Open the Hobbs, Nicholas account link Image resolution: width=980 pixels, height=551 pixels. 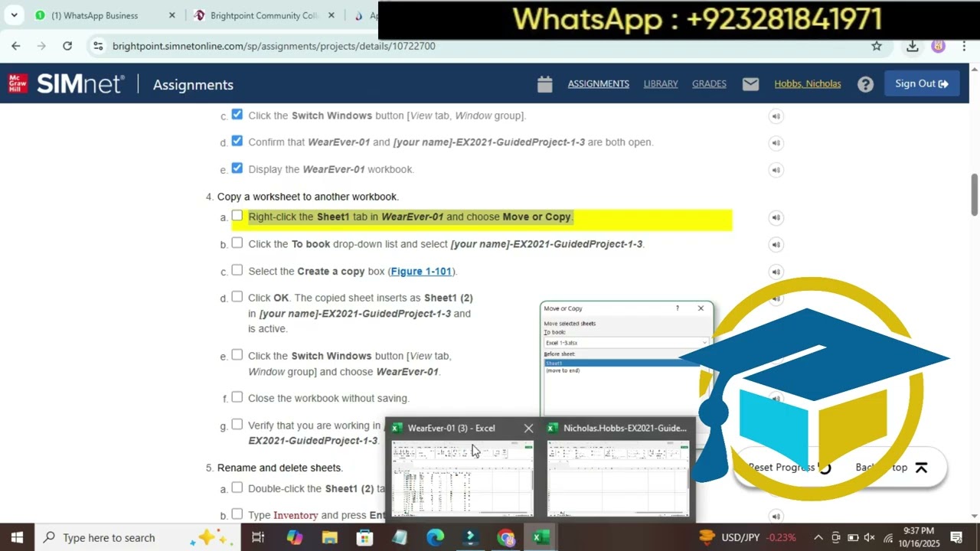pyautogui.click(x=807, y=84)
